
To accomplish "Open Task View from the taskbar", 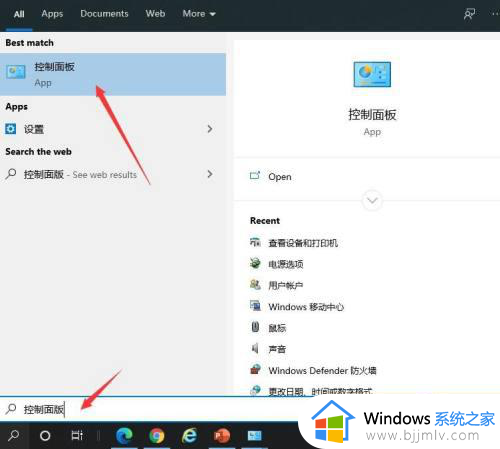I will [x=77, y=435].
